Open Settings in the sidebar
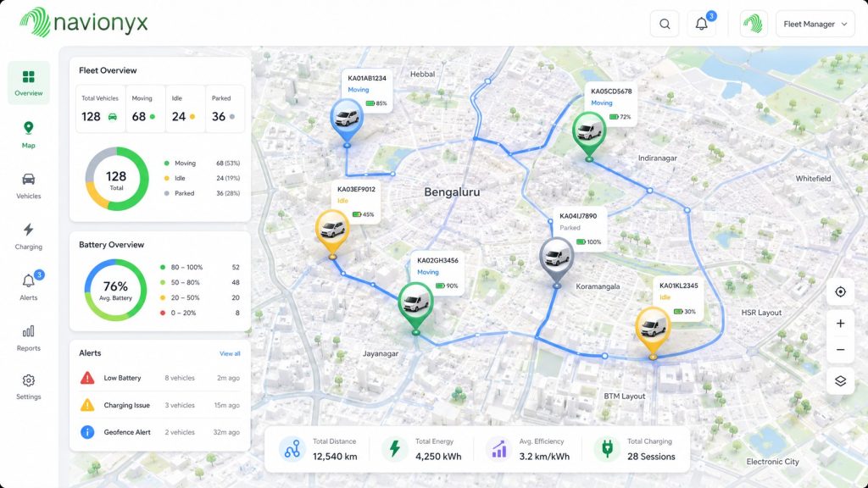Viewport: 868px width, 488px height. pyautogui.click(x=29, y=386)
